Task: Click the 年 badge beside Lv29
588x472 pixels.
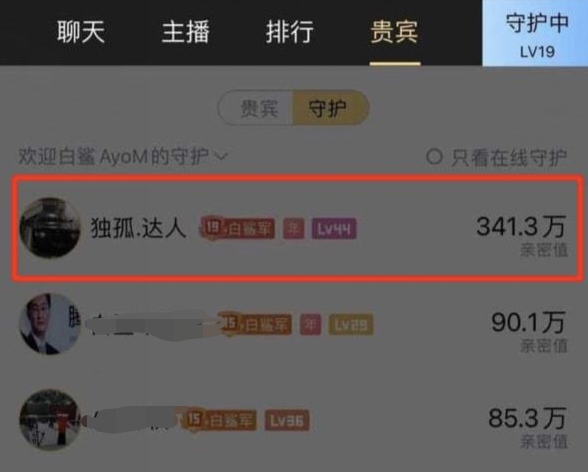Action: (310, 324)
